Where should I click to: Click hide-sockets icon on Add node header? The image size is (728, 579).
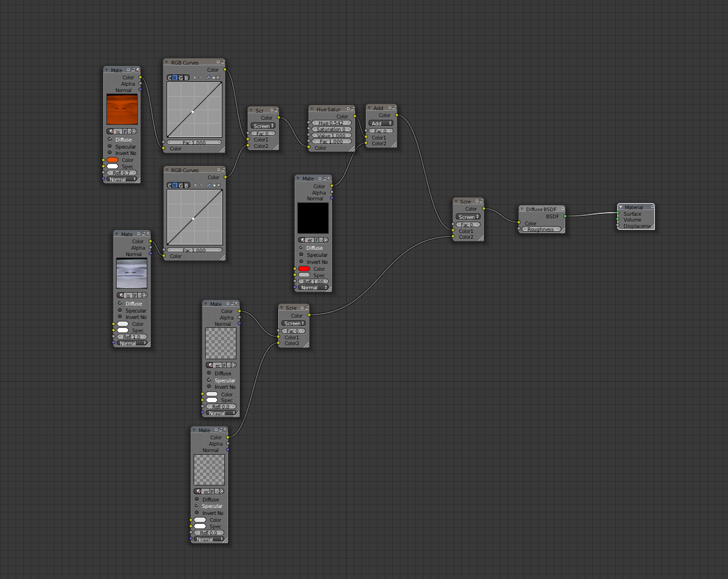tap(394, 108)
